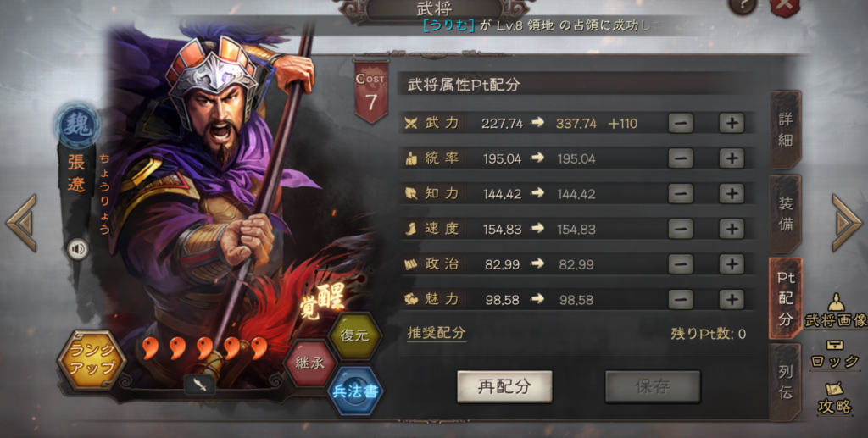
Task: Tap the 復元 yellow hexagon icon
Action: click(x=355, y=335)
